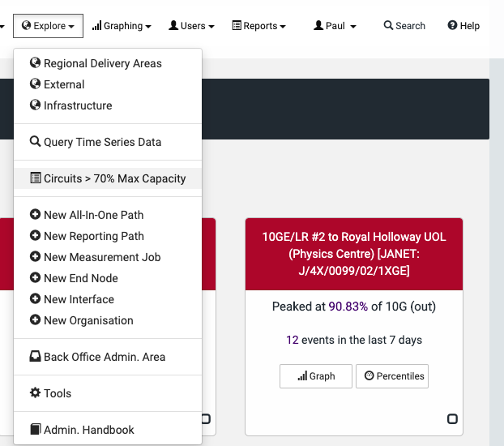Select Circuits > 70% Max Capacity

[x=108, y=178]
